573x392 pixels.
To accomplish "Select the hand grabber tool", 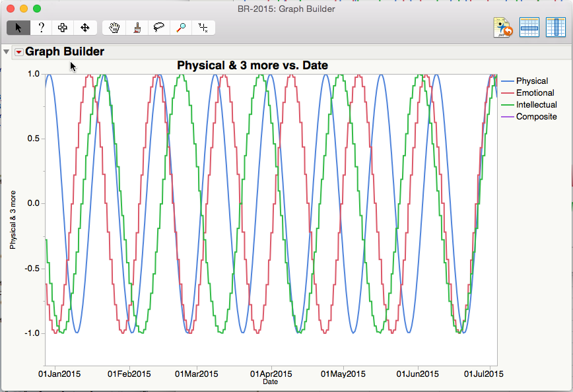I will coord(115,28).
